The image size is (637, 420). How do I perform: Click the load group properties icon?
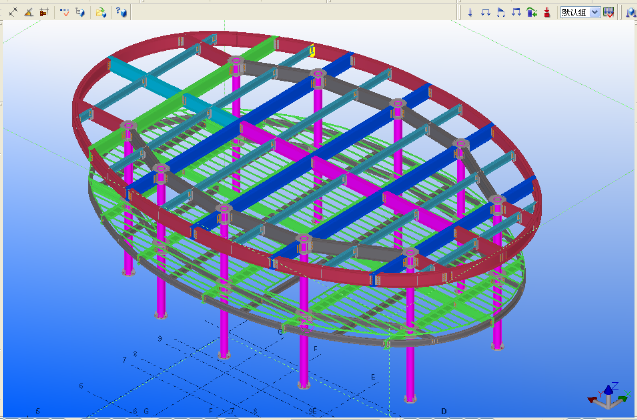click(608, 12)
